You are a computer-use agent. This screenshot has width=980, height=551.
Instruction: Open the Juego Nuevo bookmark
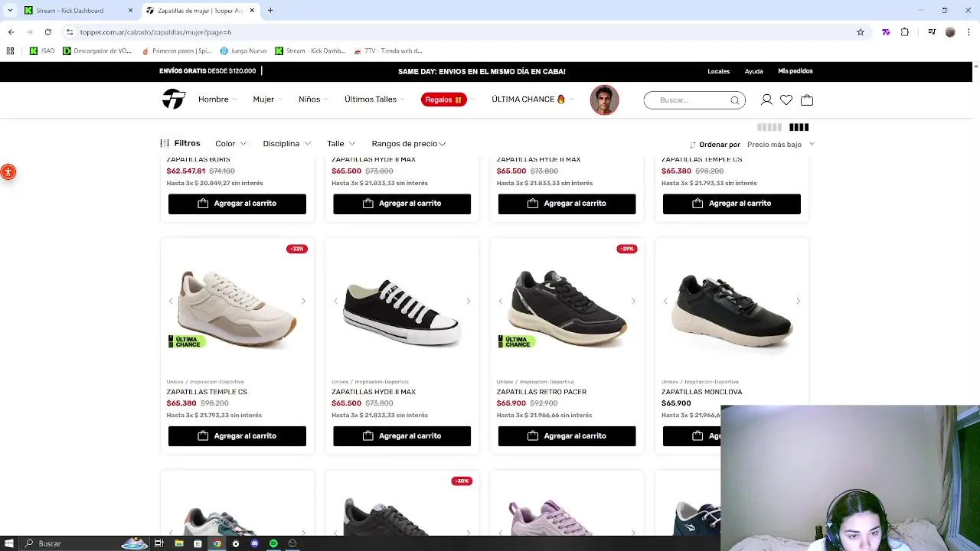(x=243, y=51)
